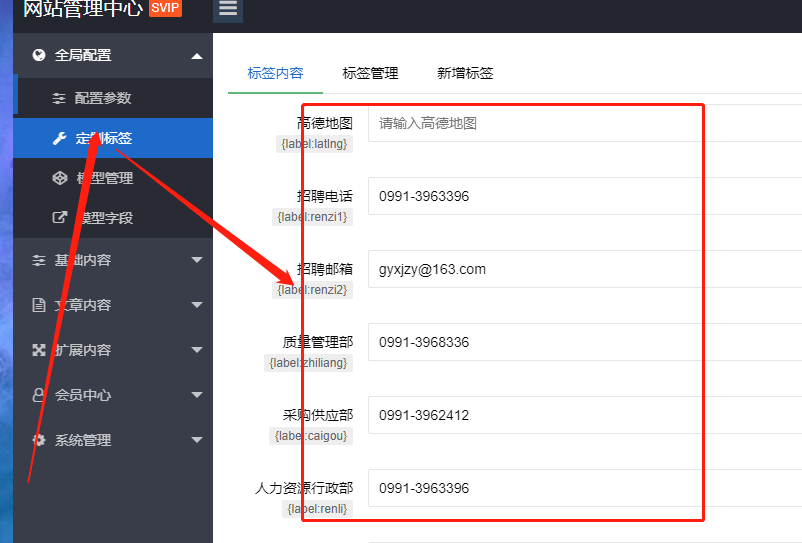
Task: Click the 高德地图 input field
Action: point(584,123)
